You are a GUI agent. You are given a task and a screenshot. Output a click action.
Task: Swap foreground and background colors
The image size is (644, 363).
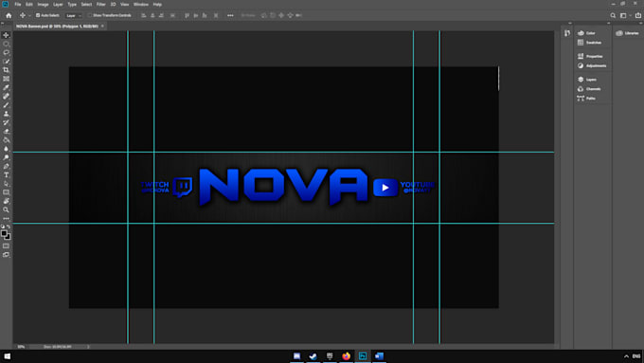9,227
